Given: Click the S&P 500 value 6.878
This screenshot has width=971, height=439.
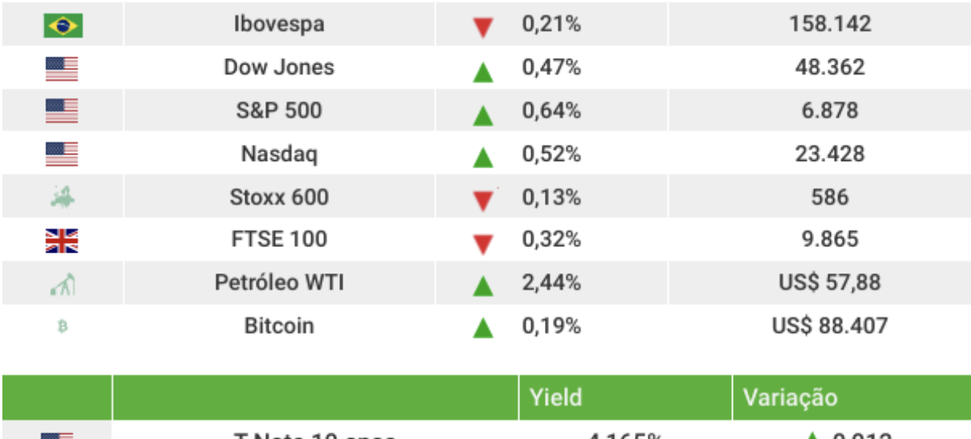Looking at the screenshot, I should 829,110.
